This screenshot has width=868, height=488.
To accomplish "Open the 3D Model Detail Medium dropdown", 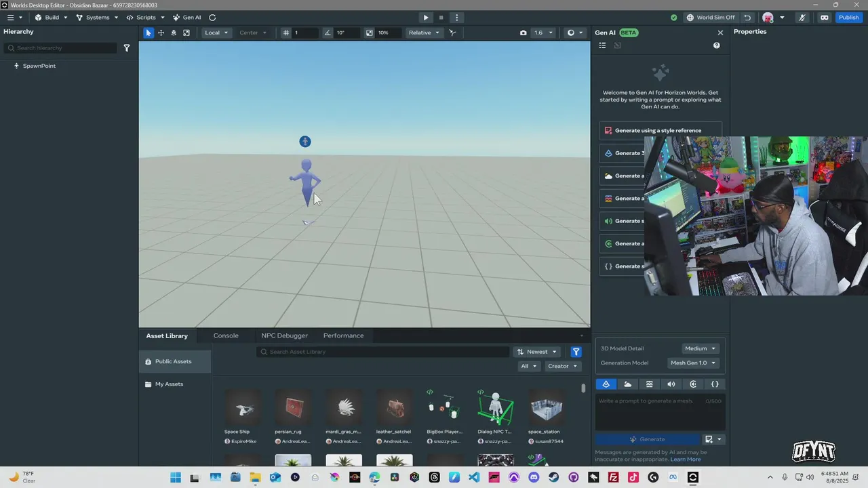I will 700,348.
